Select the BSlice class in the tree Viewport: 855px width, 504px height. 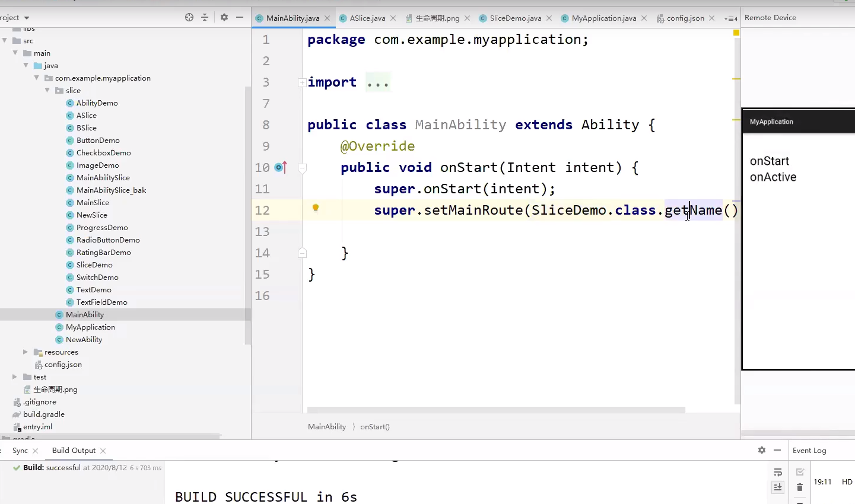coord(86,128)
